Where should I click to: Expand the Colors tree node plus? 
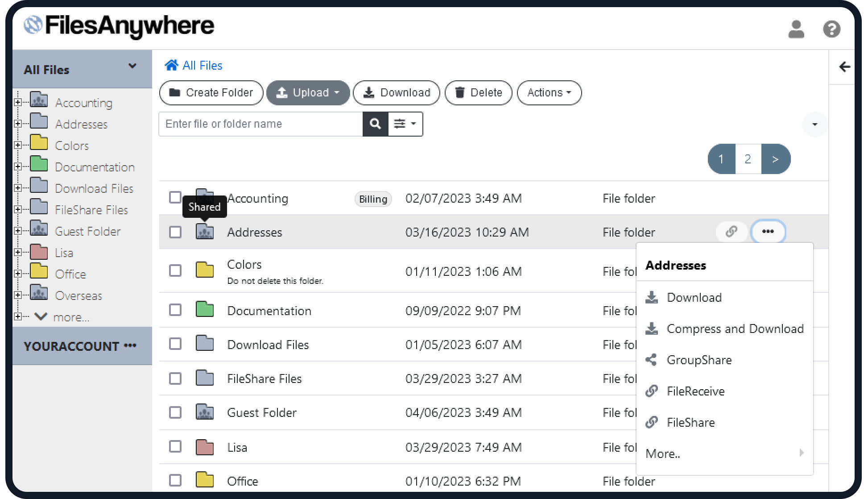point(18,145)
